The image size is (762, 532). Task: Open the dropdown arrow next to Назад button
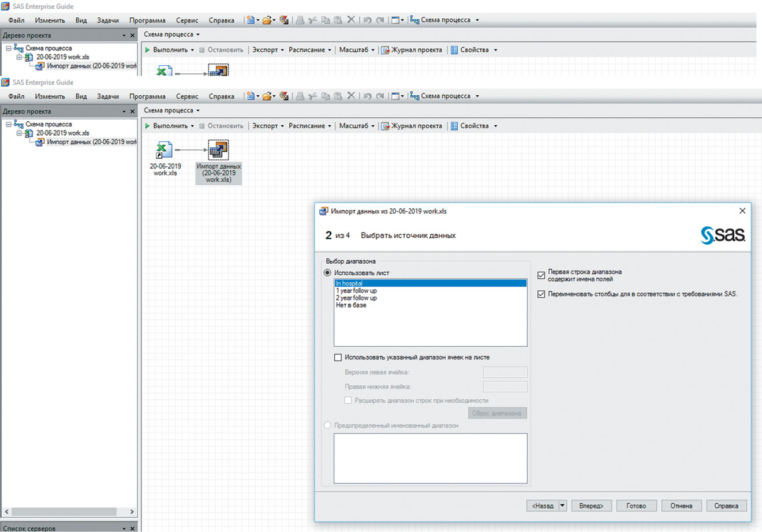[x=563, y=505]
